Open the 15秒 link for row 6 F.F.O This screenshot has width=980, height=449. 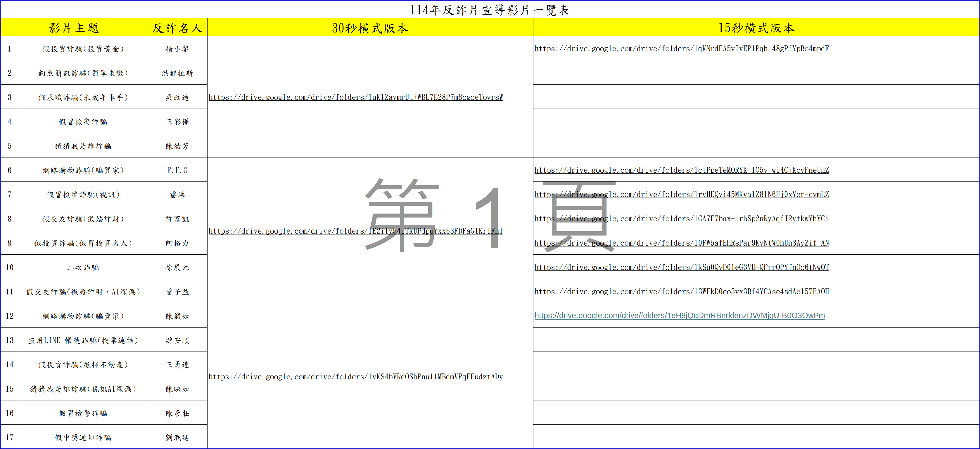tap(681, 170)
